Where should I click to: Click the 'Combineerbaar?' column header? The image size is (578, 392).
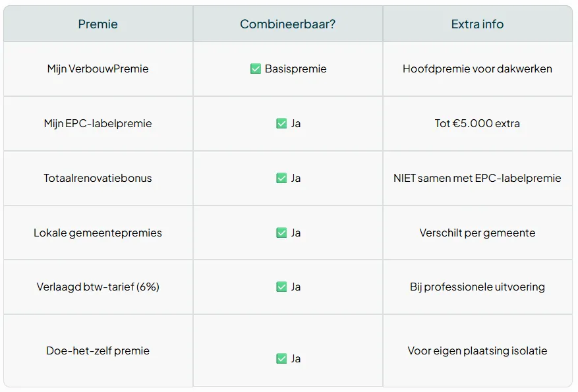287,24
